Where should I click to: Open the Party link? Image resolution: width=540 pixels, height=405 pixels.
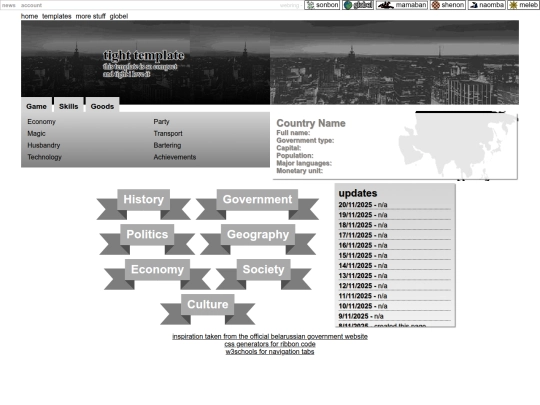(x=161, y=122)
